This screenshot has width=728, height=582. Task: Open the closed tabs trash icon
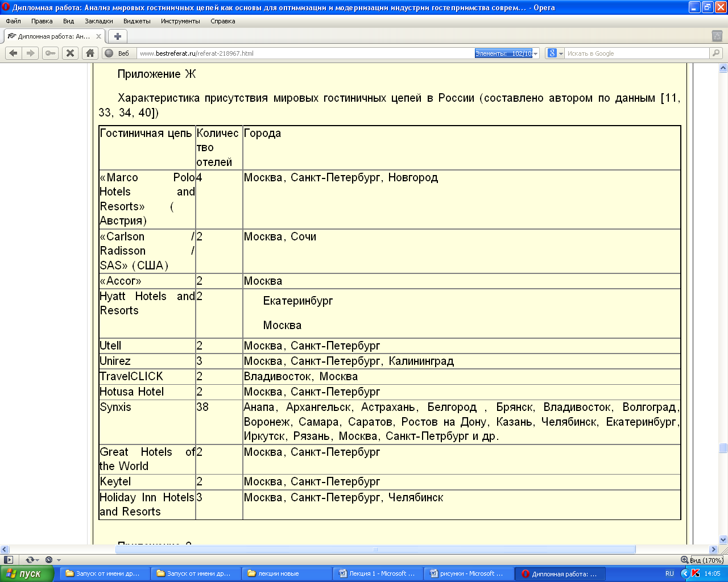coord(717,36)
